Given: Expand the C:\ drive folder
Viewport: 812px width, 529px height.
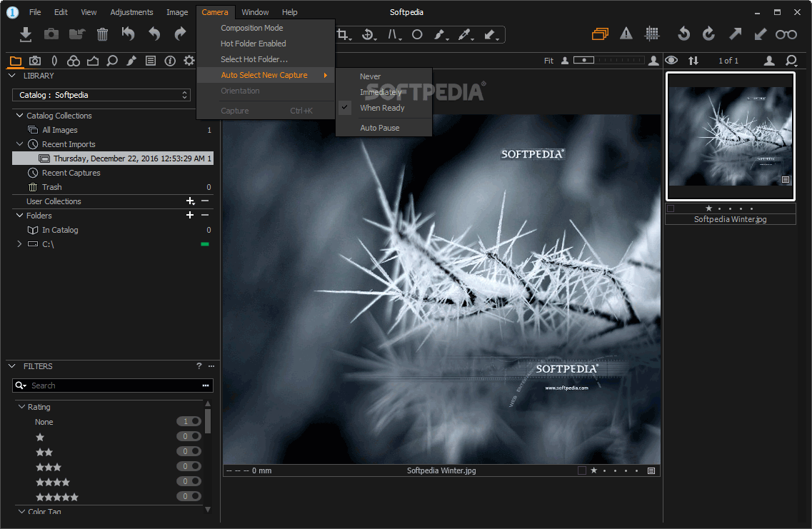Looking at the screenshot, I should click(x=19, y=243).
